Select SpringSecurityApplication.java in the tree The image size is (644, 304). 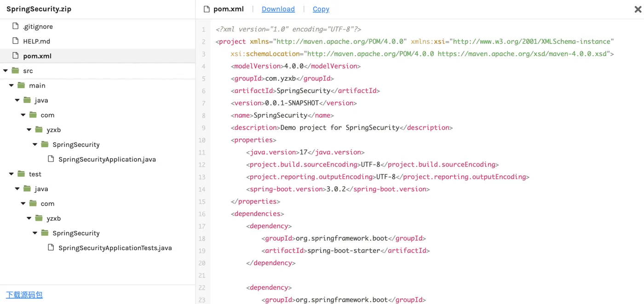tap(107, 160)
